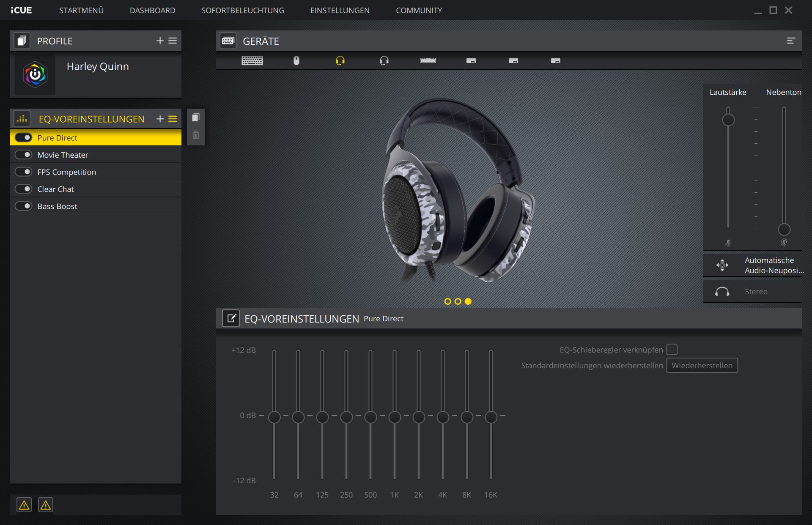Click the Profile panel copy icon

[x=22, y=41]
